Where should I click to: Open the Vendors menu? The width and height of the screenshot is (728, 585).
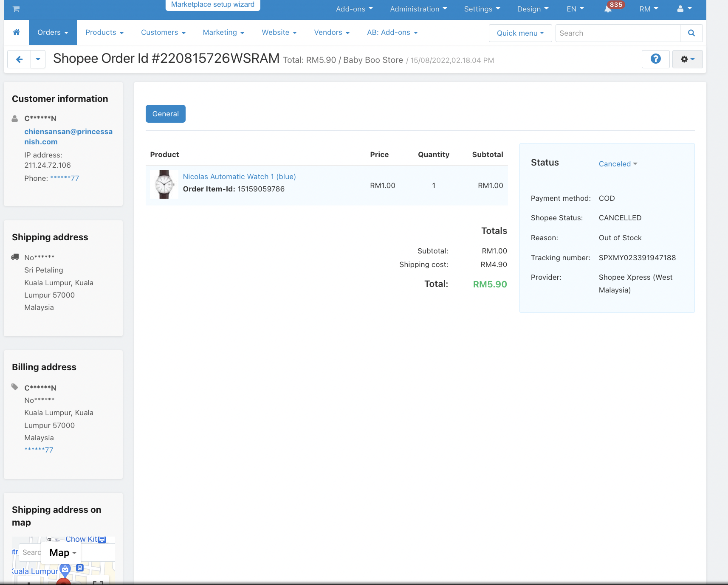point(332,32)
